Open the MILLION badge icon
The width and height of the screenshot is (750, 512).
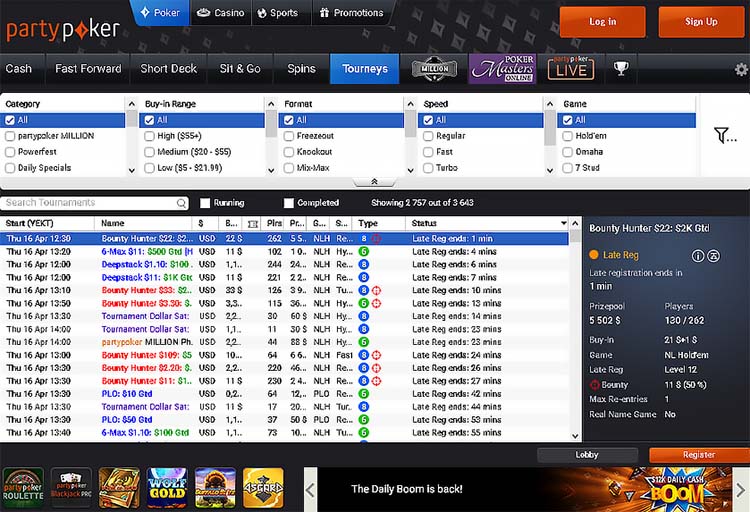434,68
